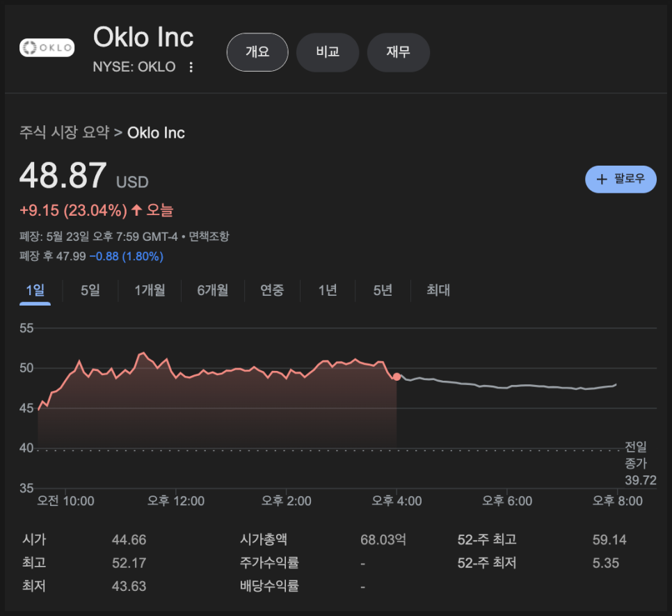Switch chart to 5일 range
This screenshot has width=672, height=616.
[x=90, y=291]
